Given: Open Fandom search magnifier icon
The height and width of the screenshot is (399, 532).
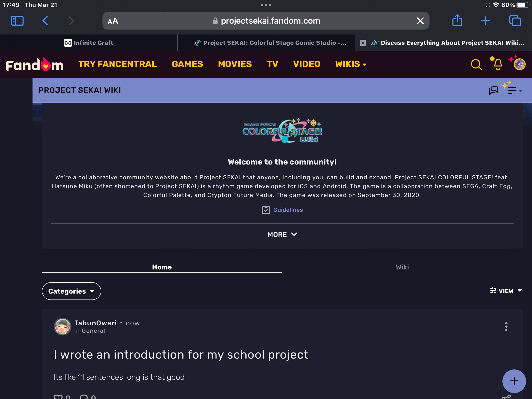Looking at the screenshot, I should 476,65.
